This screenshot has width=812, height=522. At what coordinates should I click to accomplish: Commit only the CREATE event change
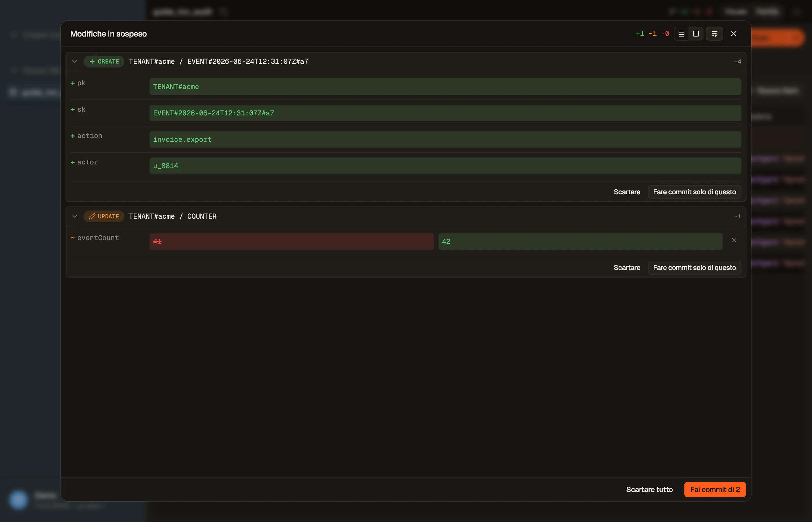tap(694, 192)
